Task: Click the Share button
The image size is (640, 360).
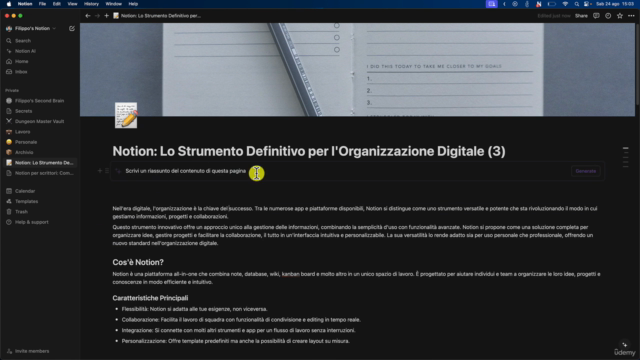Action: pos(581,16)
